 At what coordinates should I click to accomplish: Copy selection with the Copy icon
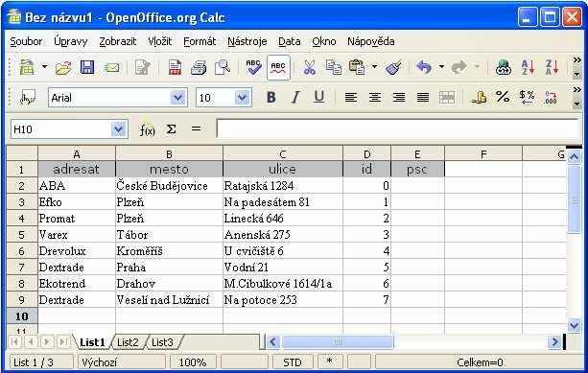[x=334, y=68]
